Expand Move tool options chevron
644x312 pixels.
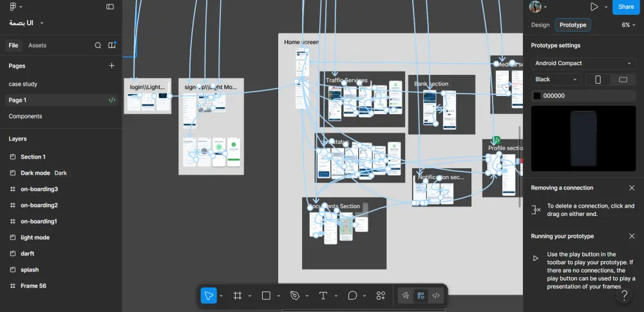click(x=222, y=296)
